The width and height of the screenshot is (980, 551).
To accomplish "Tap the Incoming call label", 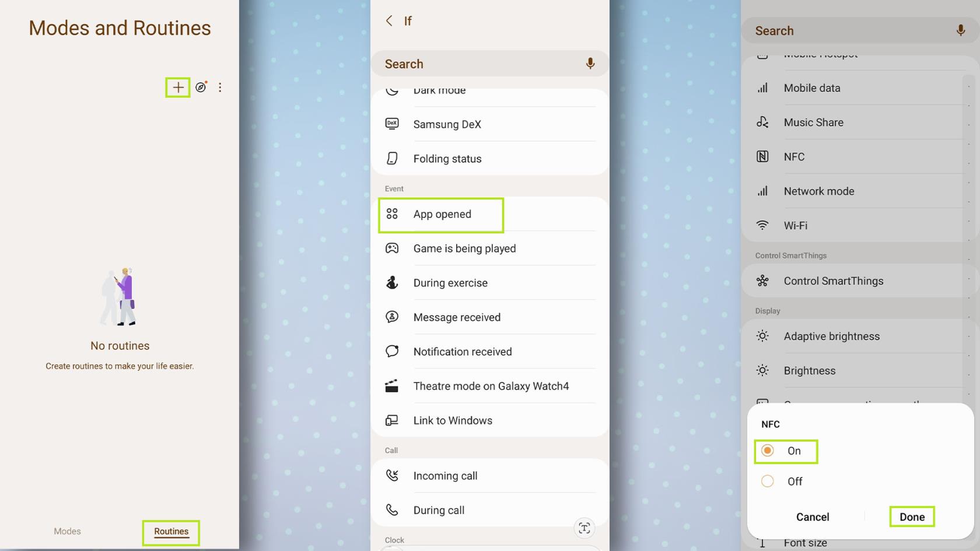I will click(x=445, y=476).
